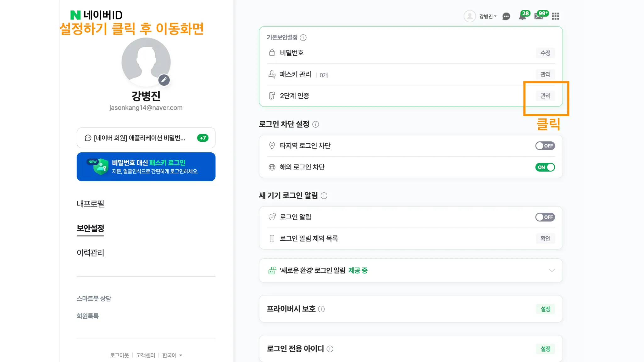Turn on 타지역 로그인 차단 toggle
The image size is (644, 362).
(x=545, y=146)
